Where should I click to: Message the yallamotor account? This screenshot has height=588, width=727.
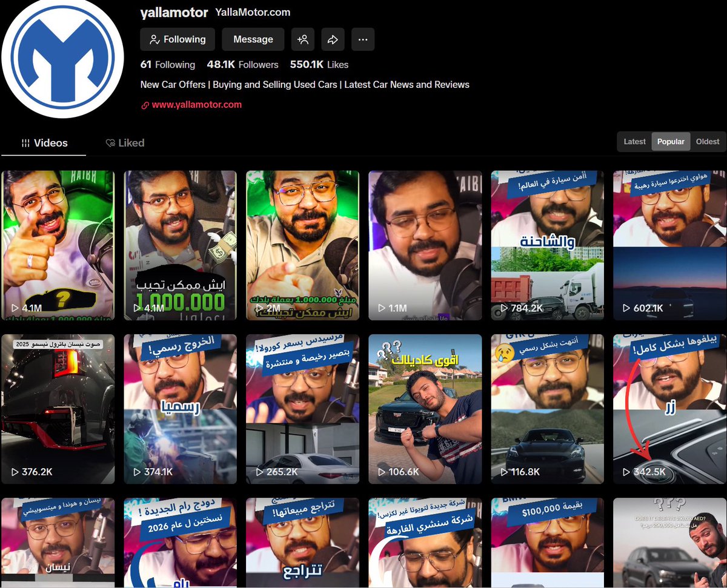point(253,39)
